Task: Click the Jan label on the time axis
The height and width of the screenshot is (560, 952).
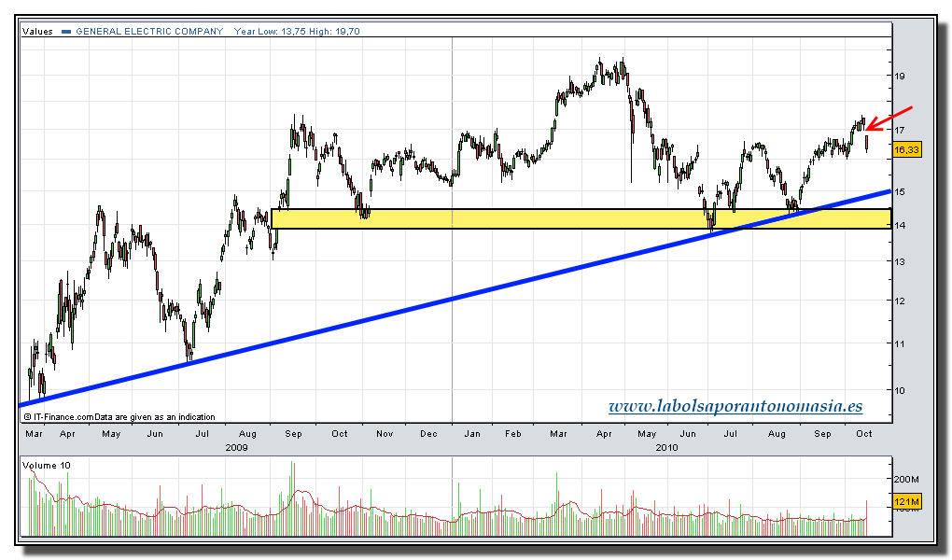Action: coord(471,434)
